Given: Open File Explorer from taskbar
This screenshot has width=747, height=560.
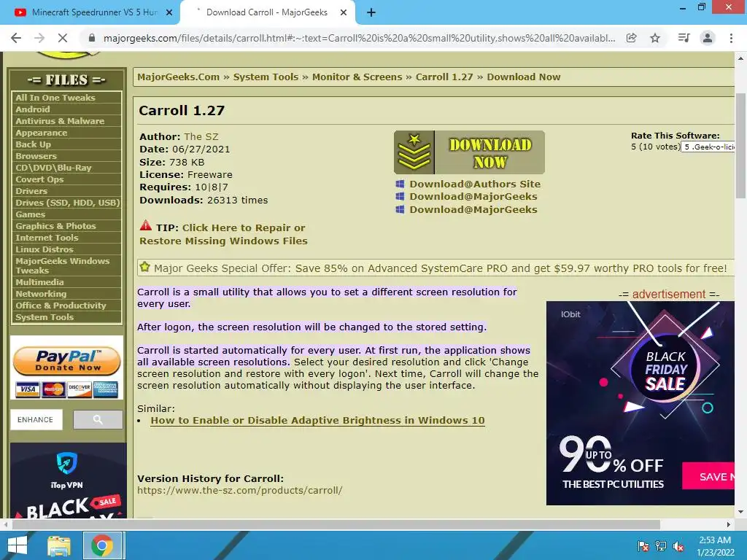Looking at the screenshot, I should (x=59, y=545).
